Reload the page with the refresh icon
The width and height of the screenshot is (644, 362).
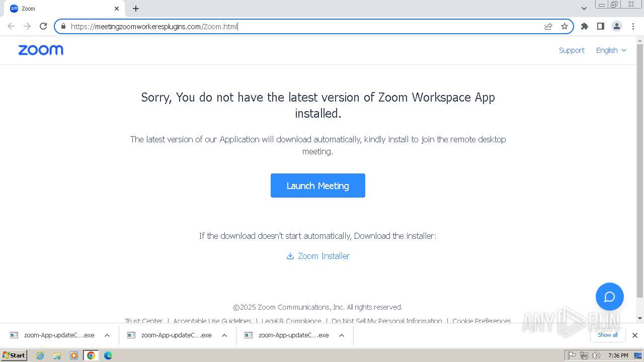(x=43, y=26)
